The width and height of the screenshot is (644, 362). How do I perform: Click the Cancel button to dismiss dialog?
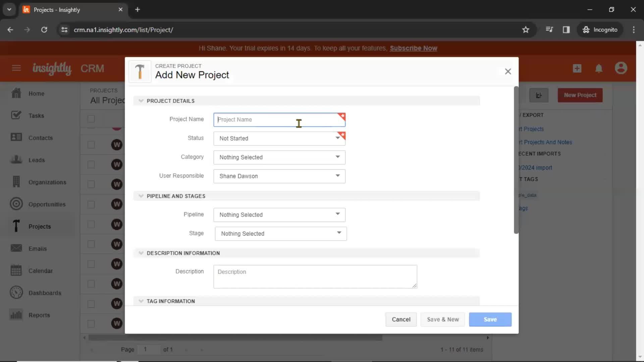(401, 319)
